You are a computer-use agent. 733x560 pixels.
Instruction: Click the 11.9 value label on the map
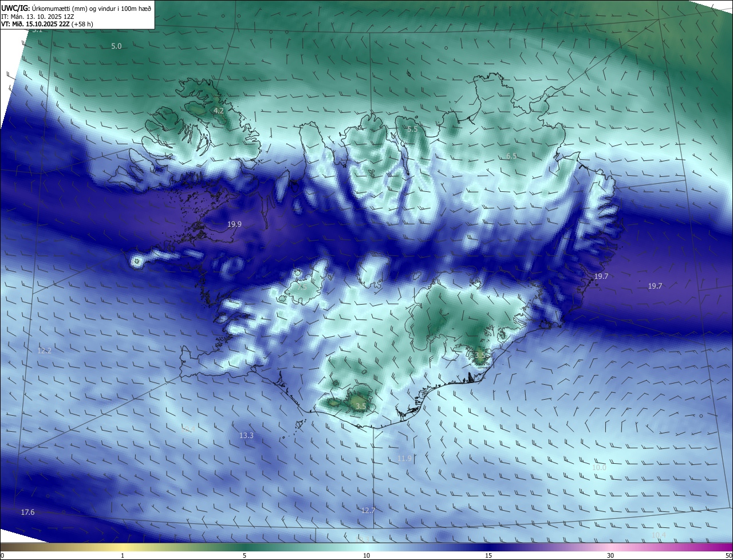404,459
